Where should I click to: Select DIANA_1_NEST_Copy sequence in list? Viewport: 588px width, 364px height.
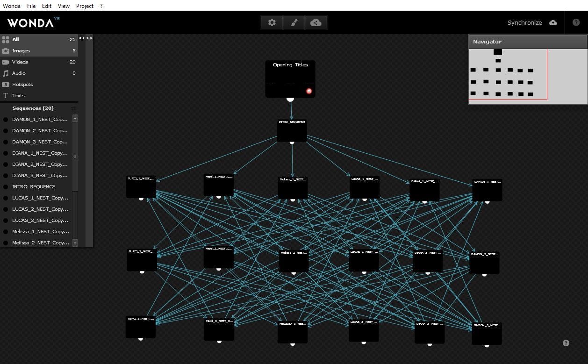[x=36, y=153]
